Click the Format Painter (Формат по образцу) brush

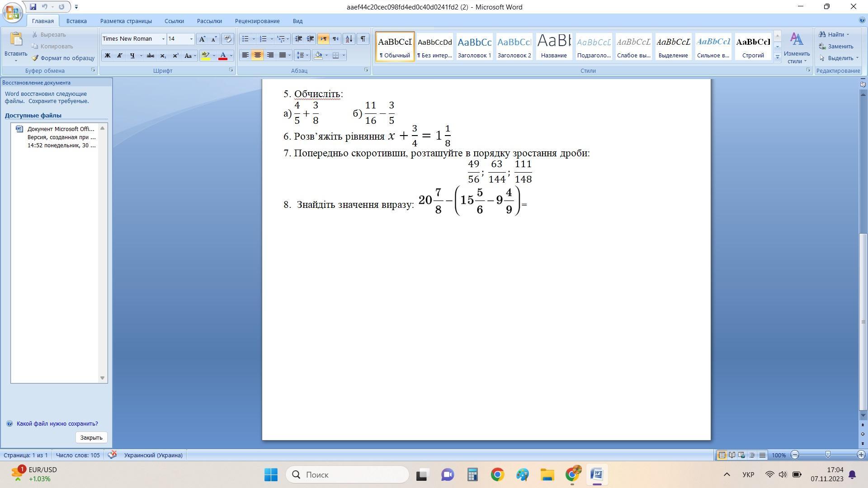(x=35, y=58)
